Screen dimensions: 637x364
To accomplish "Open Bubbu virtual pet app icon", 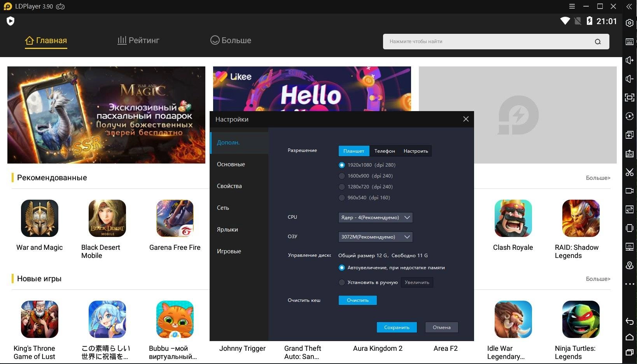I will tap(175, 319).
